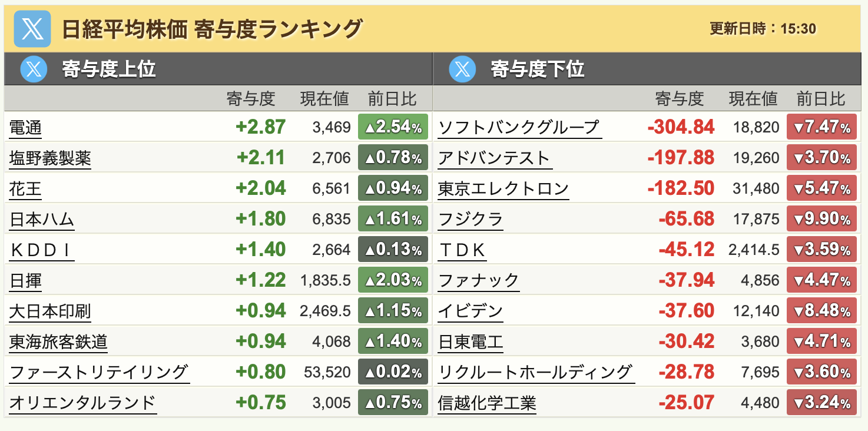The width and height of the screenshot is (868, 431).
Task: Open the 東京エレクトロン stock page
Action: (x=503, y=189)
